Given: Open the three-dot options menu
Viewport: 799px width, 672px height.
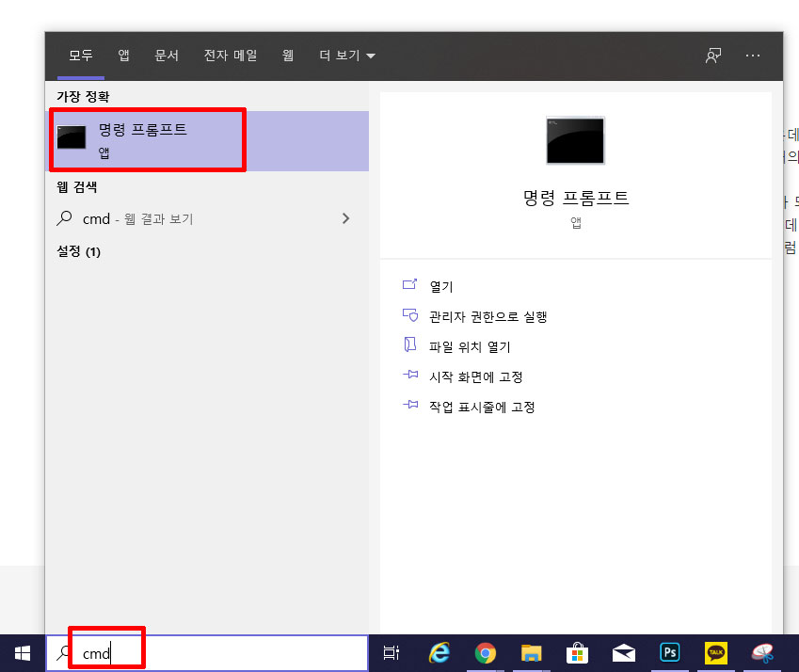Looking at the screenshot, I should [x=753, y=55].
